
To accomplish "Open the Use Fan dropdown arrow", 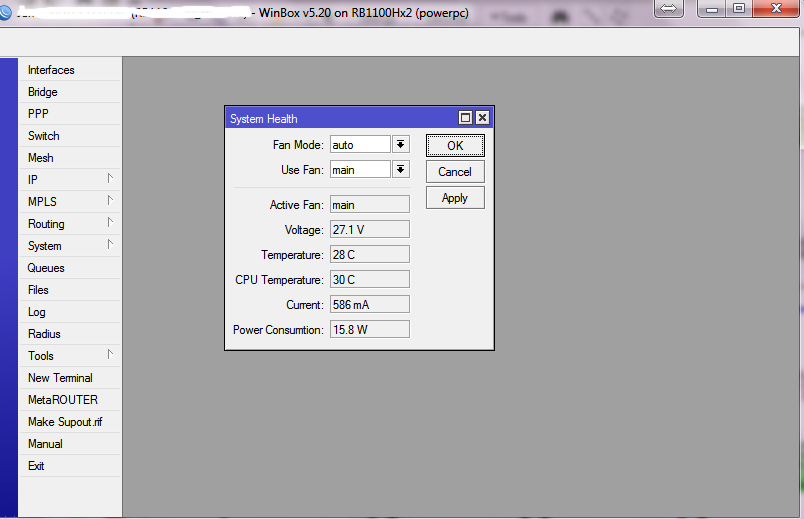I will [400, 169].
